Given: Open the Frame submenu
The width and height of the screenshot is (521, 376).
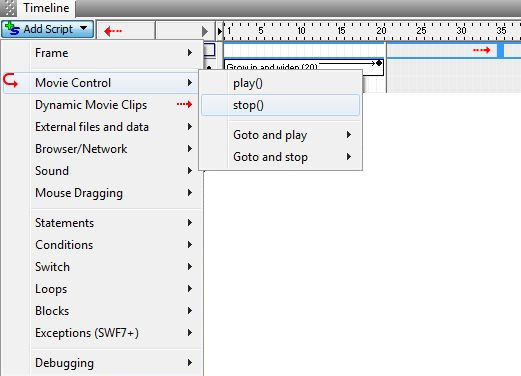Looking at the screenshot, I should point(103,53).
